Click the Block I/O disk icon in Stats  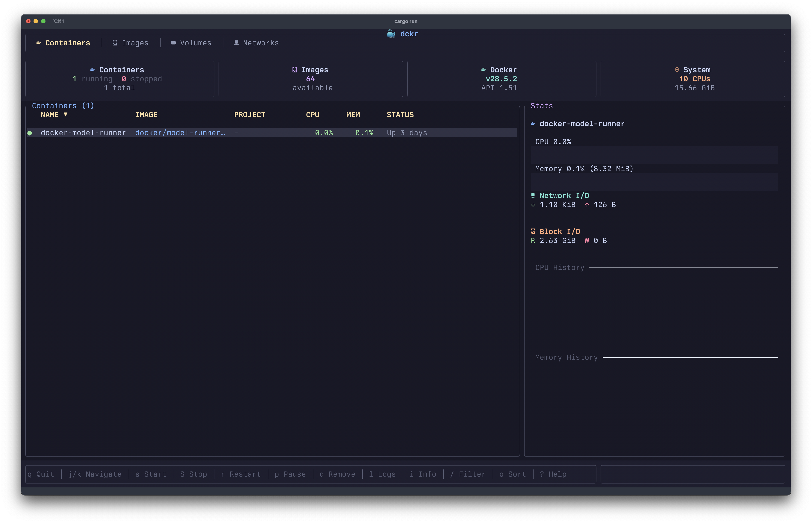pyautogui.click(x=533, y=232)
